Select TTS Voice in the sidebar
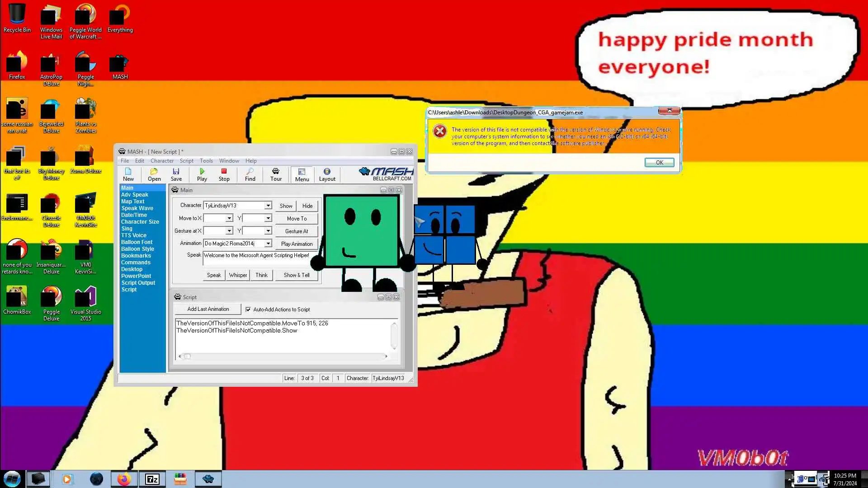868x488 pixels. pyautogui.click(x=133, y=235)
